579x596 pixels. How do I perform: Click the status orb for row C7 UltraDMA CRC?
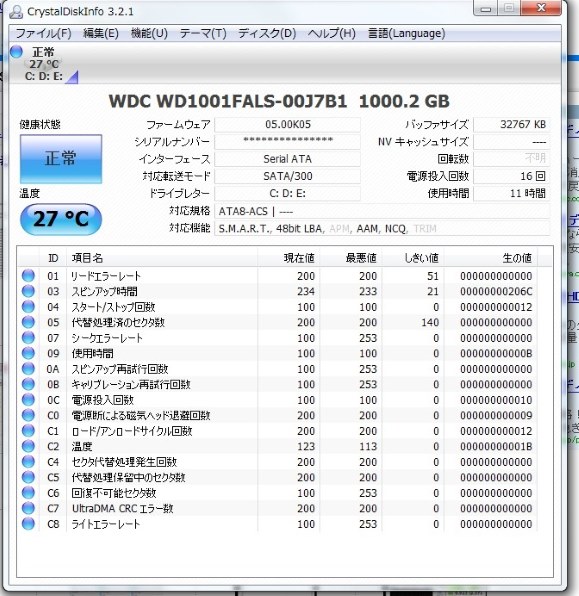tap(28, 508)
